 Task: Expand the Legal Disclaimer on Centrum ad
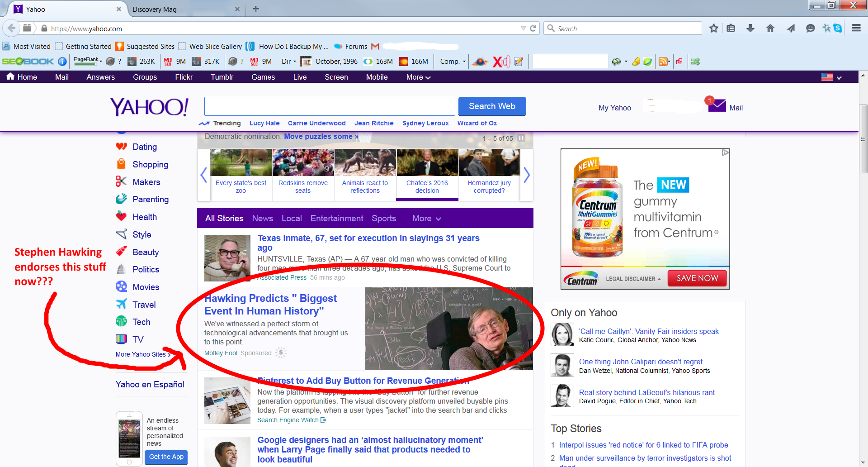tap(633, 279)
